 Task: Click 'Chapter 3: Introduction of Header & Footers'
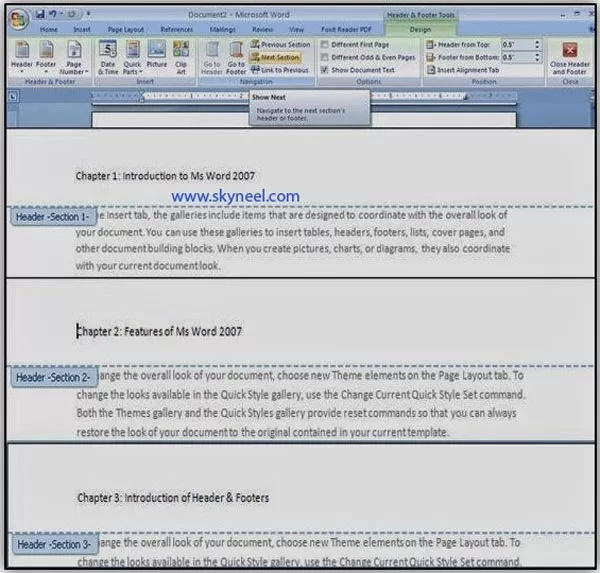pyautogui.click(x=173, y=498)
